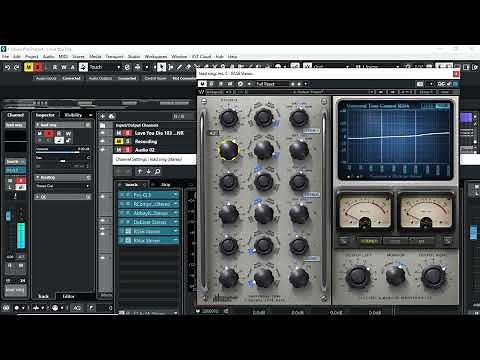Click the EQ curve graph display
This screenshot has height=360, width=480.
point(395,139)
